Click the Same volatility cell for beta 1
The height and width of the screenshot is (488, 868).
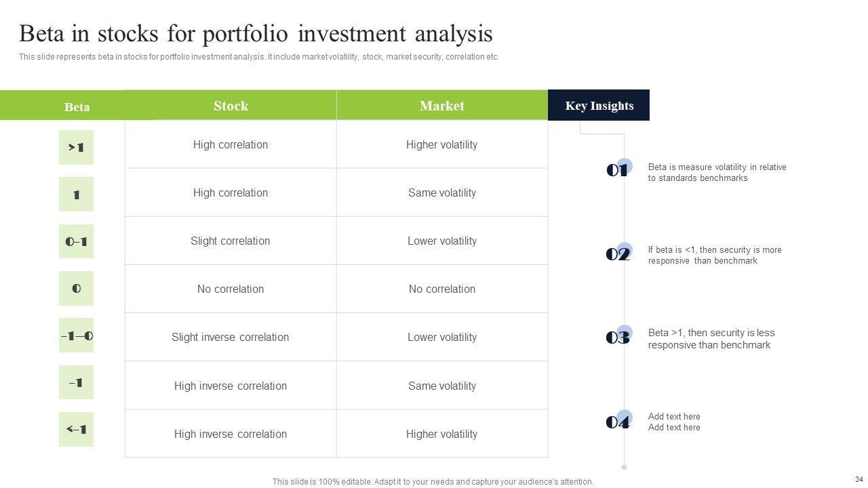coord(442,192)
